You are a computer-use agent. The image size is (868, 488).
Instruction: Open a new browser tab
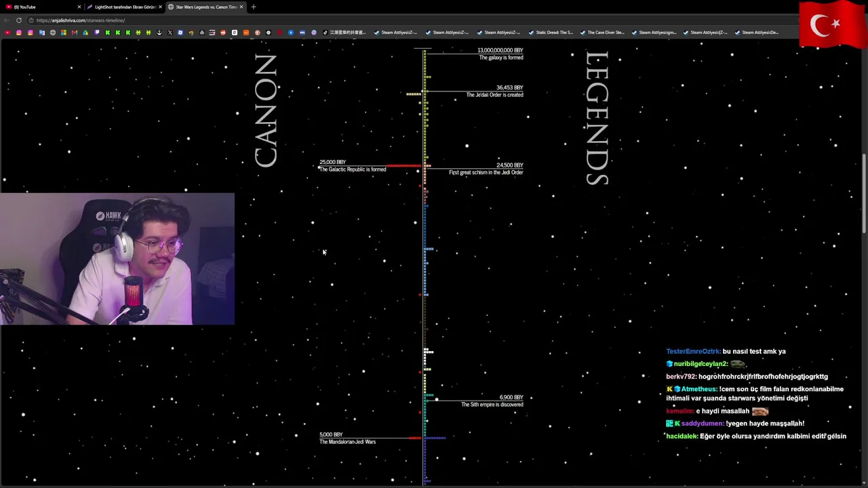[x=254, y=7]
